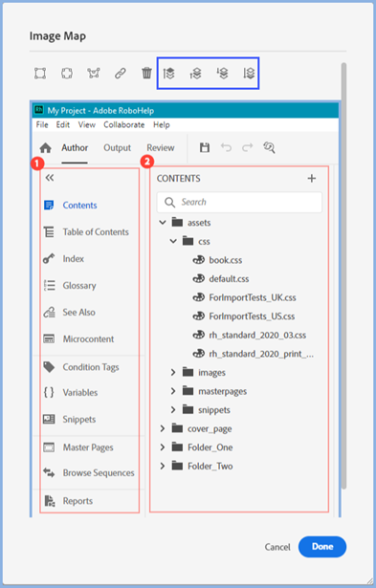Viewport: 376px width, 588px height.
Task: Click the link icon in toolbar
Action: coord(121,73)
